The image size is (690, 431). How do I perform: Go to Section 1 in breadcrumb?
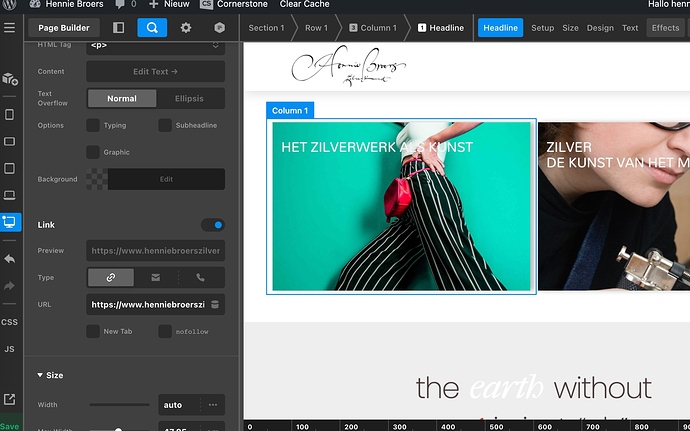[266, 28]
